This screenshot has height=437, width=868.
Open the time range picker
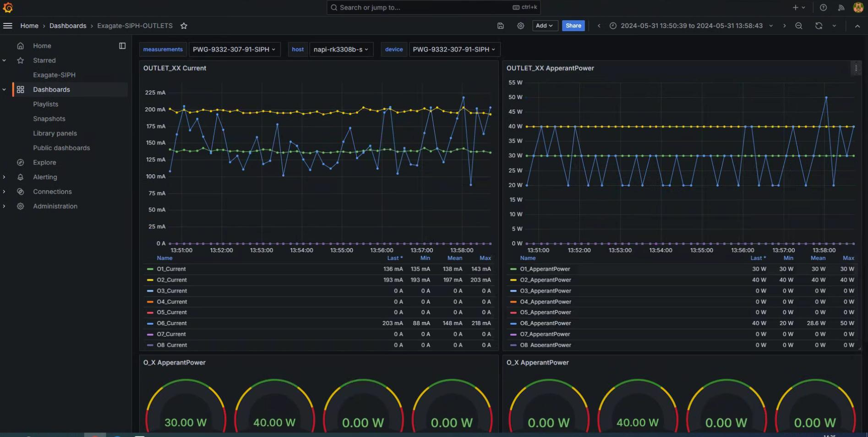coord(691,26)
